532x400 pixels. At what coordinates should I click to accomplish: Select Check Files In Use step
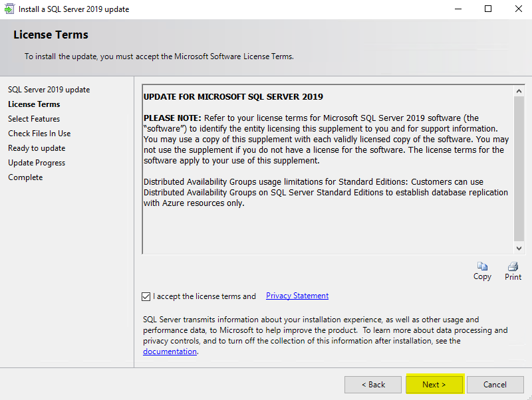(39, 134)
